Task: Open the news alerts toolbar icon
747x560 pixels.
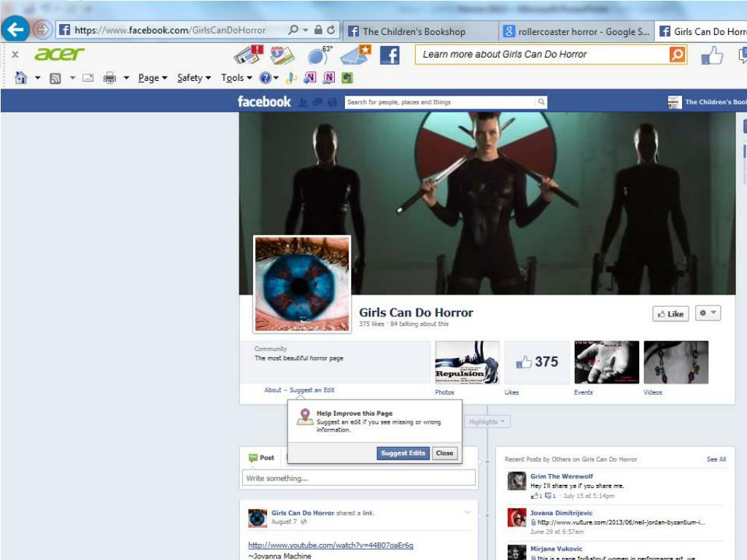Action: pyautogui.click(x=248, y=55)
